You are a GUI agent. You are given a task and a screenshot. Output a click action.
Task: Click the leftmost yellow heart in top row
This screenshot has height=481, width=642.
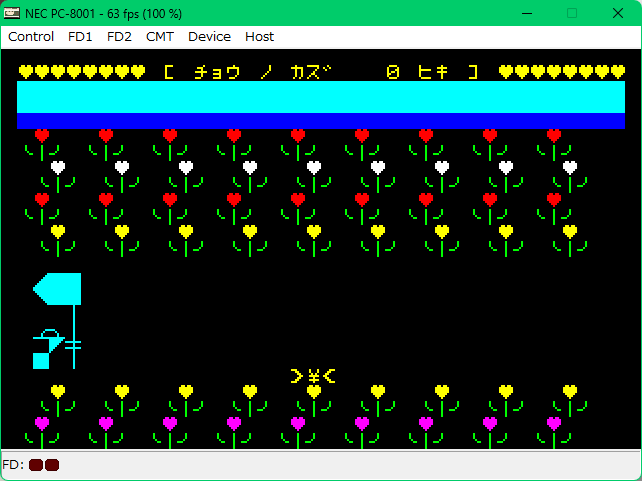tap(26, 72)
